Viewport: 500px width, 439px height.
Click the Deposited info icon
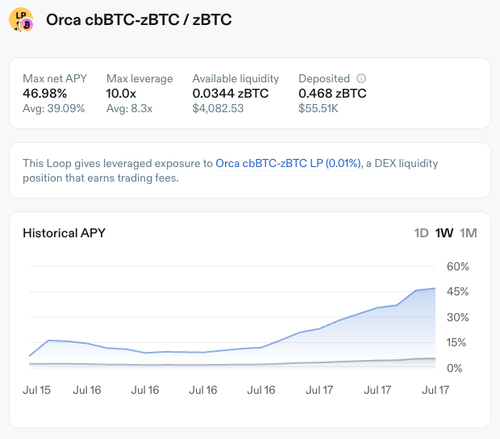coord(361,78)
